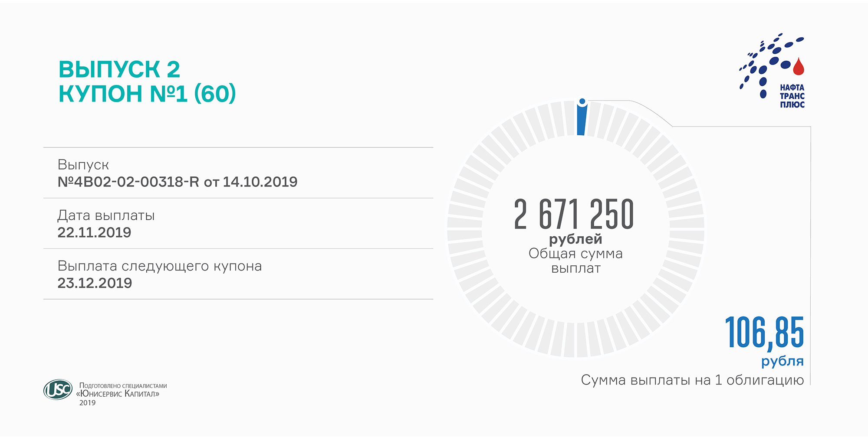The image size is (868, 437).
Task: Click the Выпуск row label
Action: coord(83,165)
